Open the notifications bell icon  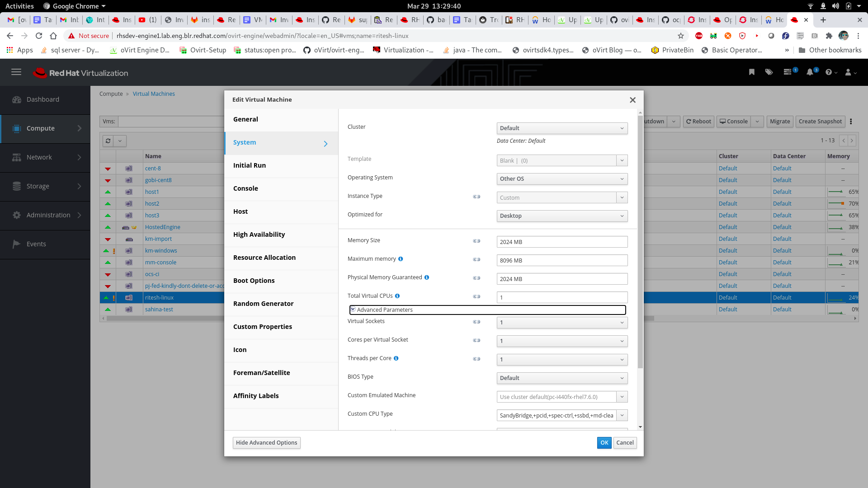click(x=810, y=72)
